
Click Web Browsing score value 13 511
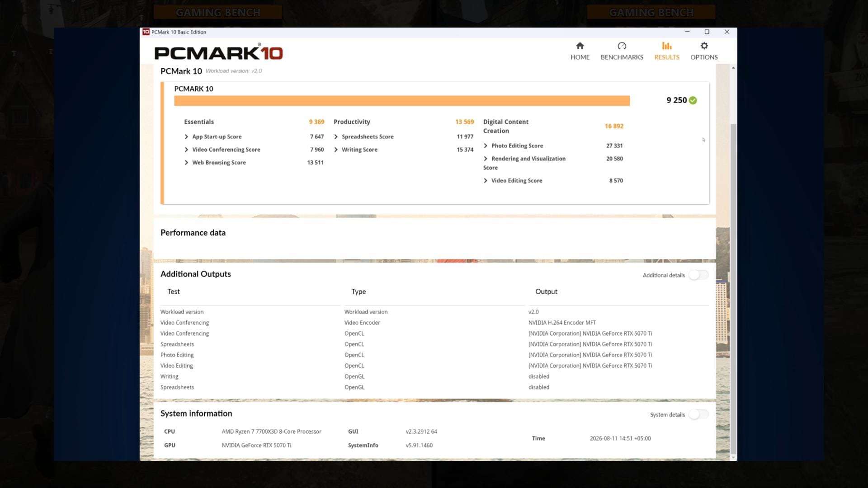pos(315,163)
